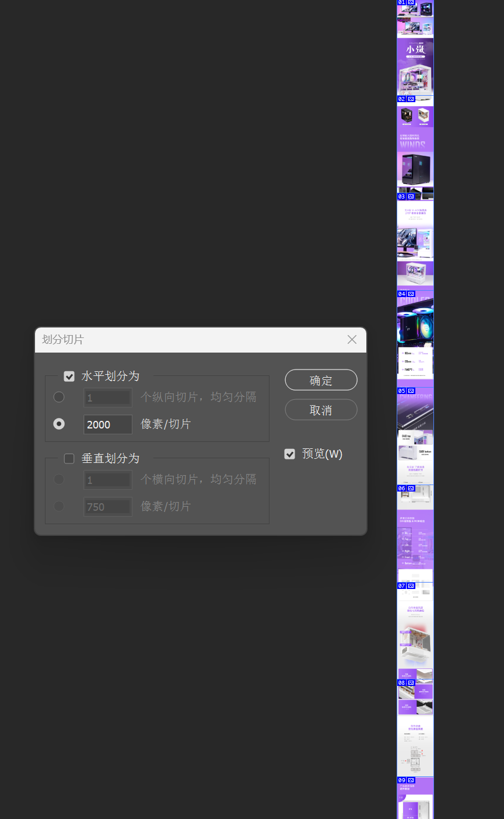
Task: Select 个纵向切片，均匀分隔 radio option
Action: [x=59, y=397]
